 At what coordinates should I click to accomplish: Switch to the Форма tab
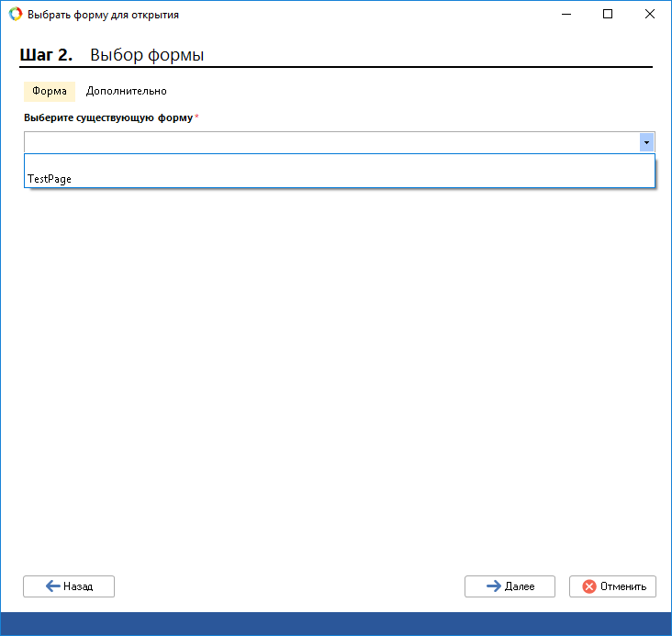49,92
